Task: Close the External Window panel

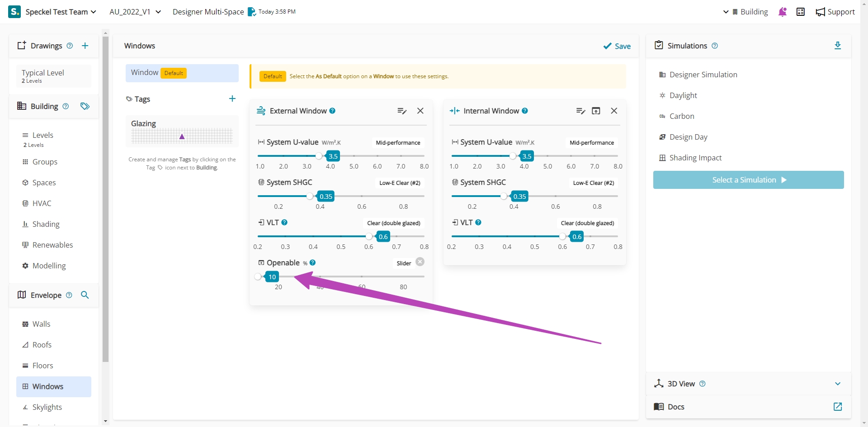Action: (420, 111)
